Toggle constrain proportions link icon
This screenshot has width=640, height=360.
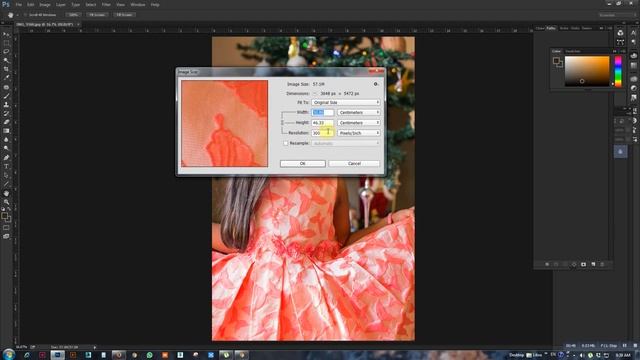(282, 122)
